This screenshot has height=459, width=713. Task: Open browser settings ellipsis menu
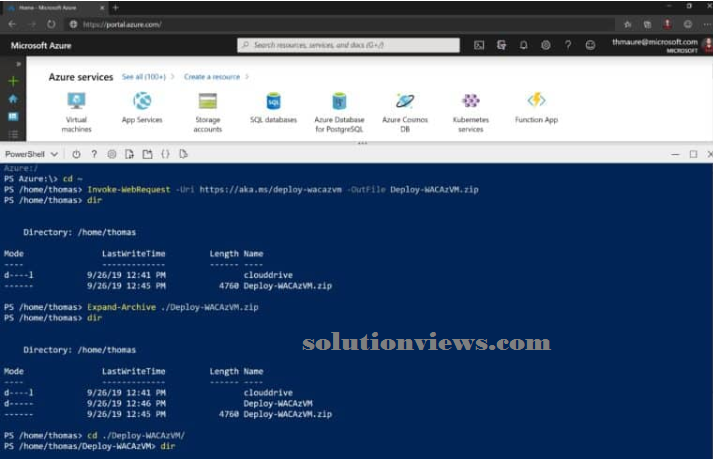pyautogui.click(x=706, y=25)
